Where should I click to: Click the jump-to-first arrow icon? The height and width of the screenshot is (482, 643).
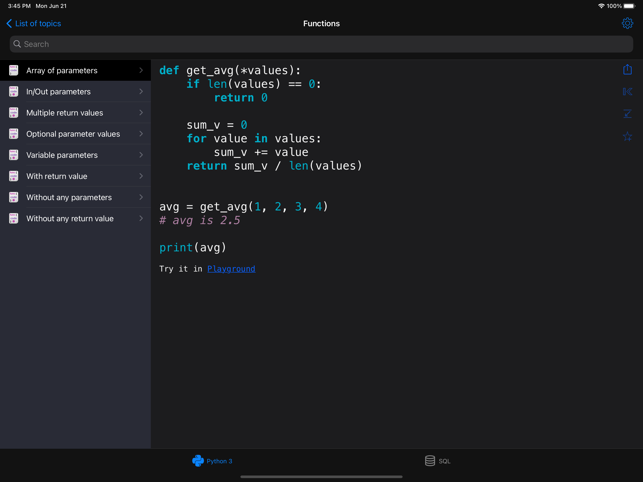pos(627,91)
